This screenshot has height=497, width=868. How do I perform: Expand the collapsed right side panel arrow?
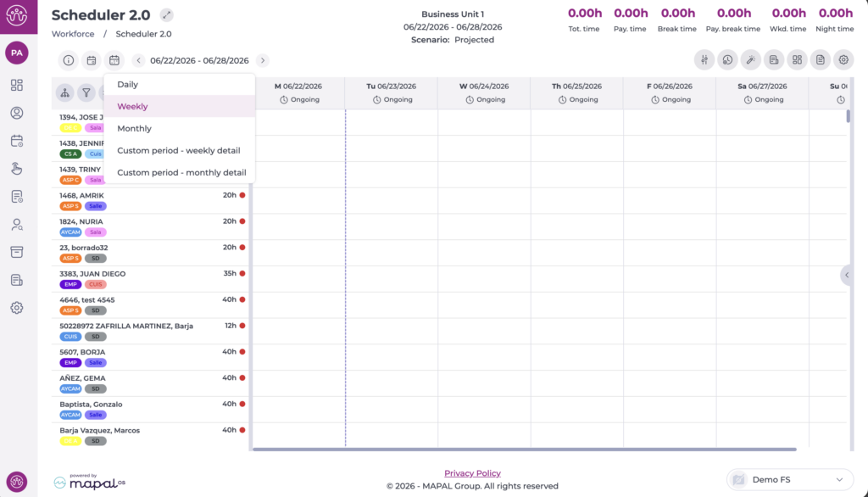(847, 275)
